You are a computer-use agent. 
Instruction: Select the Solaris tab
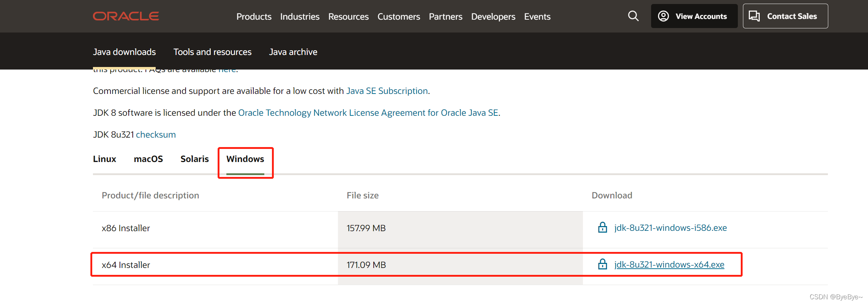[x=195, y=159]
